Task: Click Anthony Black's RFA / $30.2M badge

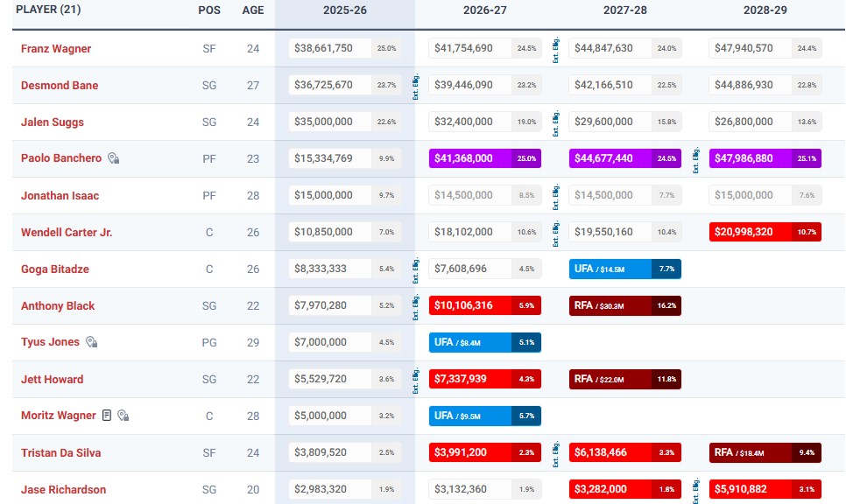Action: [624, 305]
